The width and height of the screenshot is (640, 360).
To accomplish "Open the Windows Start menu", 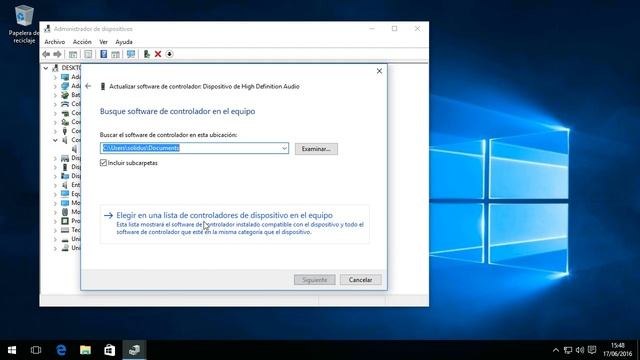I will tap(12, 350).
